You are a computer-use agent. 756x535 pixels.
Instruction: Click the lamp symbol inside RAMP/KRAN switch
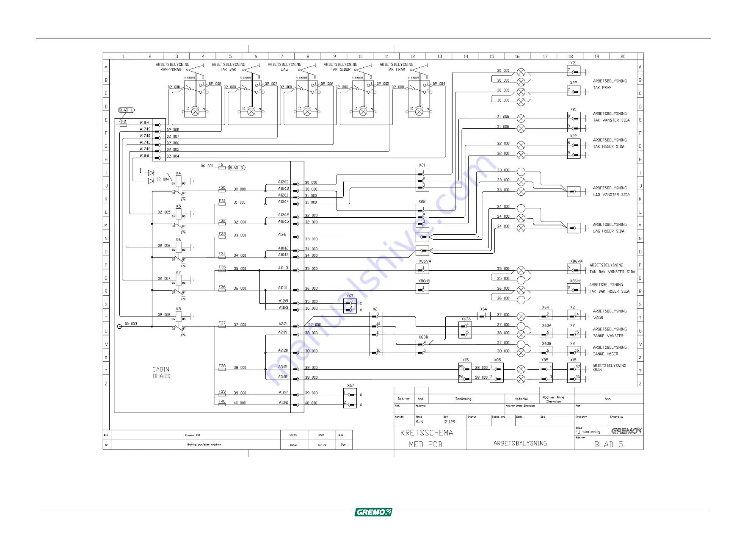click(195, 112)
